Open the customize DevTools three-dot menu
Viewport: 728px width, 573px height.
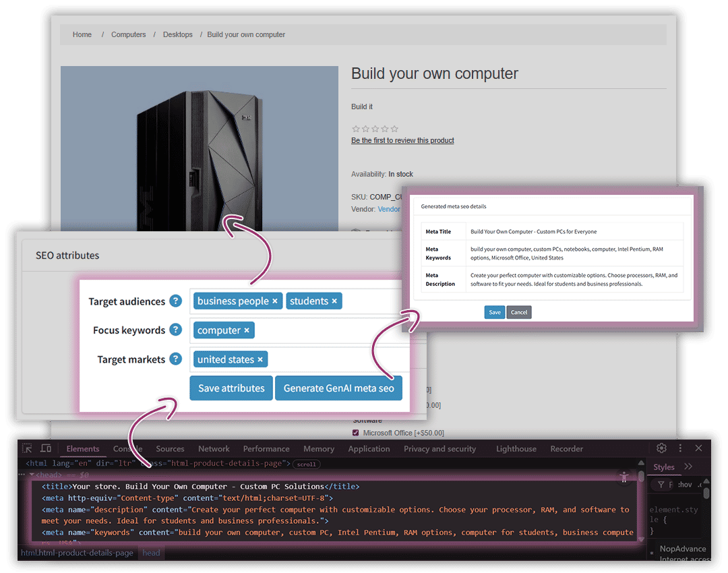pos(680,448)
